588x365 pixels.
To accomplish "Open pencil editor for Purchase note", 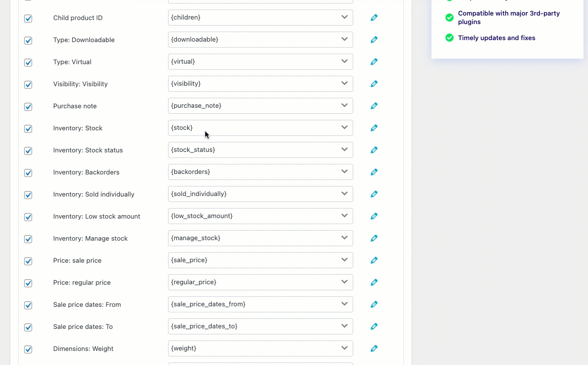I will (374, 106).
